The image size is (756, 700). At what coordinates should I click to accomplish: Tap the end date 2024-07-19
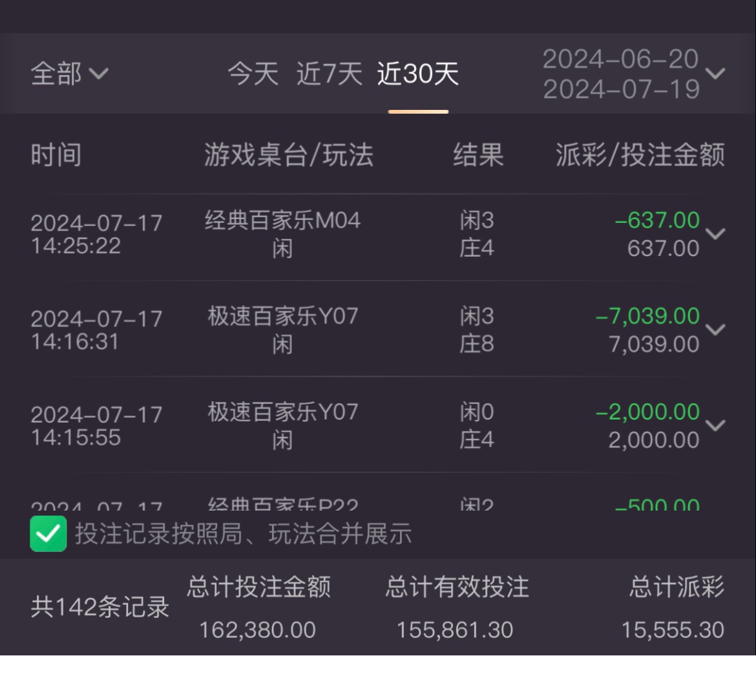tap(621, 89)
